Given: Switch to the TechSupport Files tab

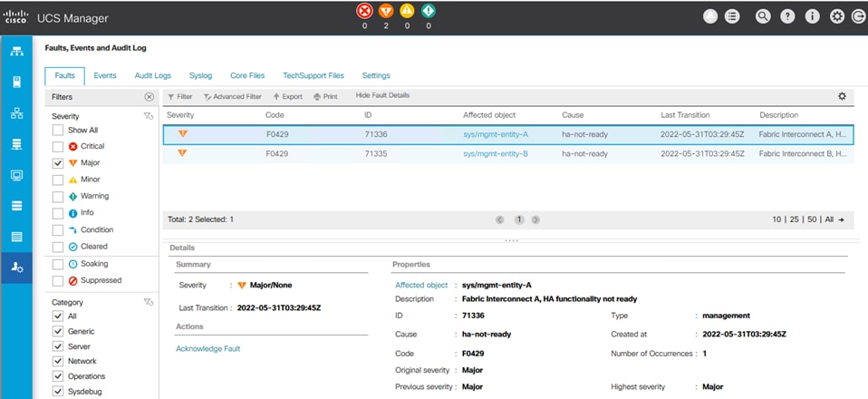Looking at the screenshot, I should tap(313, 76).
